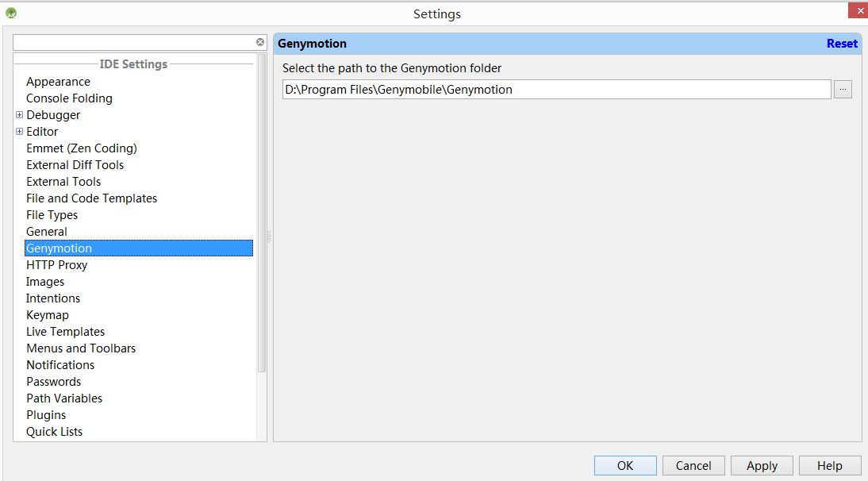This screenshot has width=868, height=481.
Task: Focus the Genymotion folder path field
Action: [x=555, y=90]
